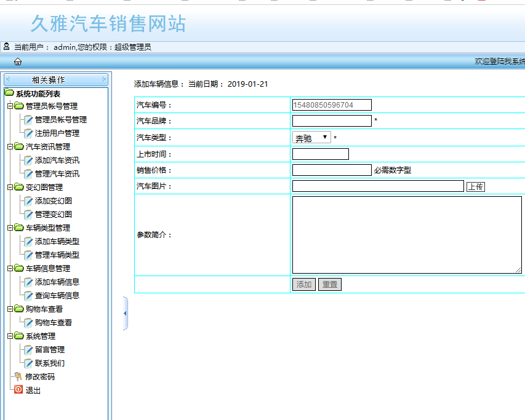Click the root folder icon of 系统功能列表
525x420 pixels.
tap(9, 92)
